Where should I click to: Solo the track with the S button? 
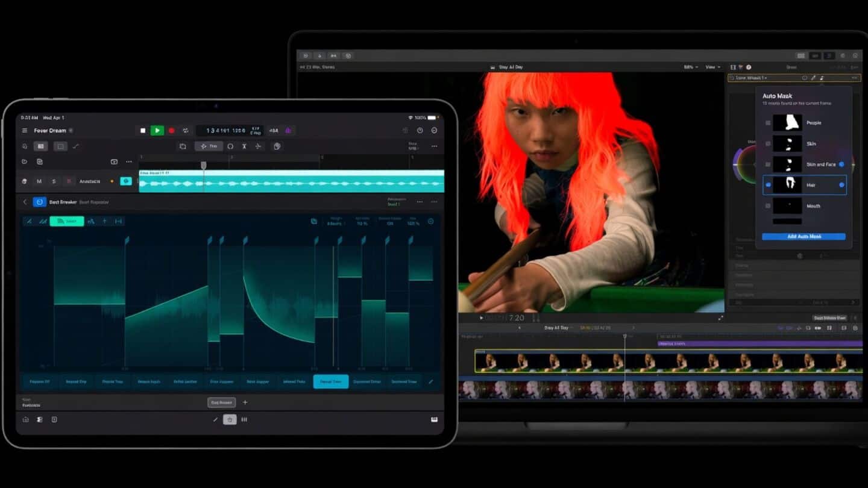[x=54, y=181]
